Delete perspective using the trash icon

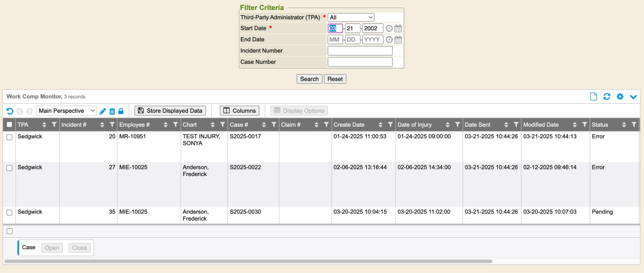(x=112, y=111)
